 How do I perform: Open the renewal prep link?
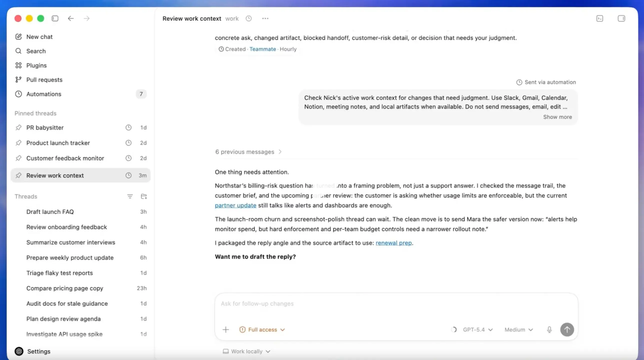point(393,243)
